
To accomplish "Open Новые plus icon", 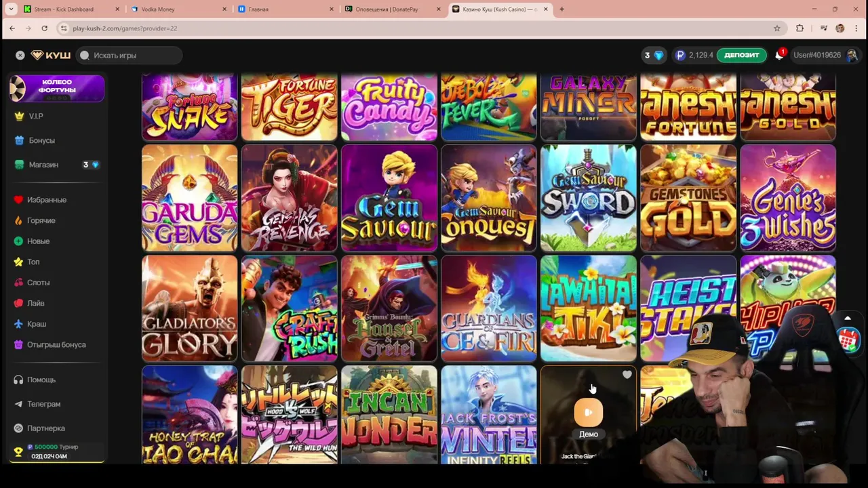I will pyautogui.click(x=18, y=241).
